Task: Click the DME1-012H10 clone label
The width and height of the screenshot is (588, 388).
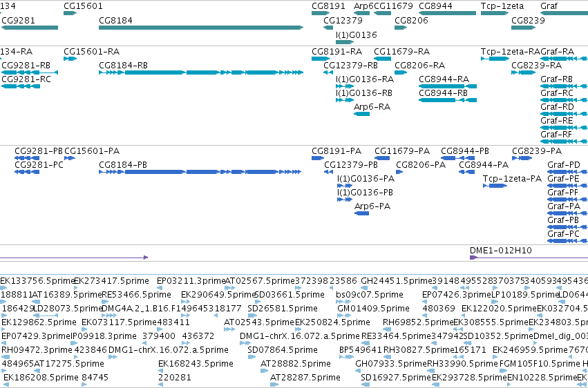Action: click(501, 251)
